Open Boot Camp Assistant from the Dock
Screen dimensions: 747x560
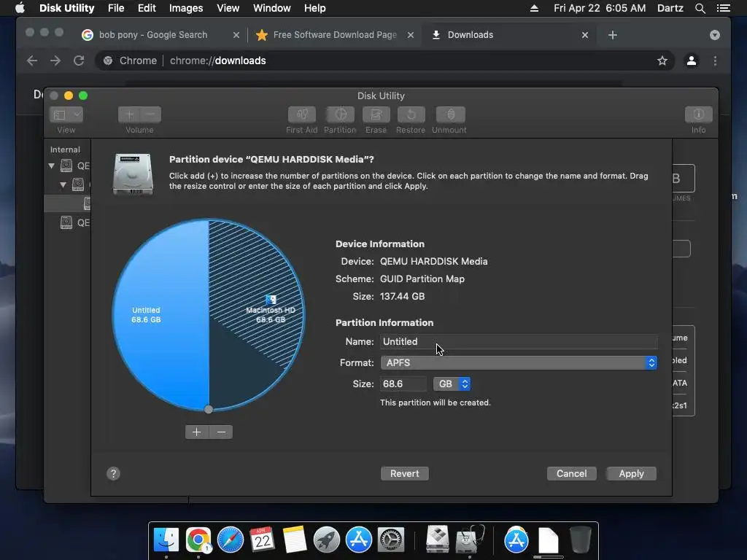437,540
